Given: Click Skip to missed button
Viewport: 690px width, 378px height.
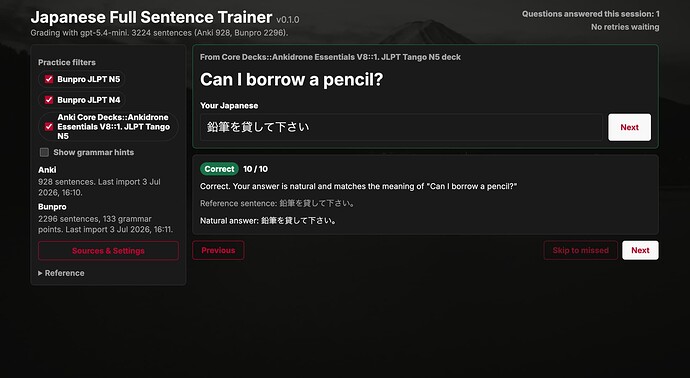Looking at the screenshot, I should (580, 250).
